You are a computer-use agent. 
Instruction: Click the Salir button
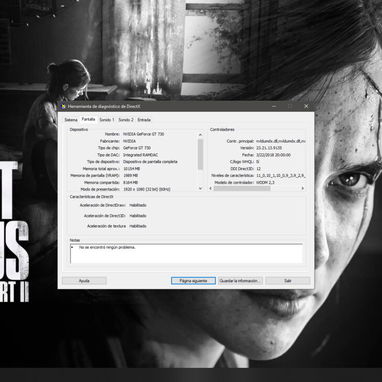pos(288,281)
